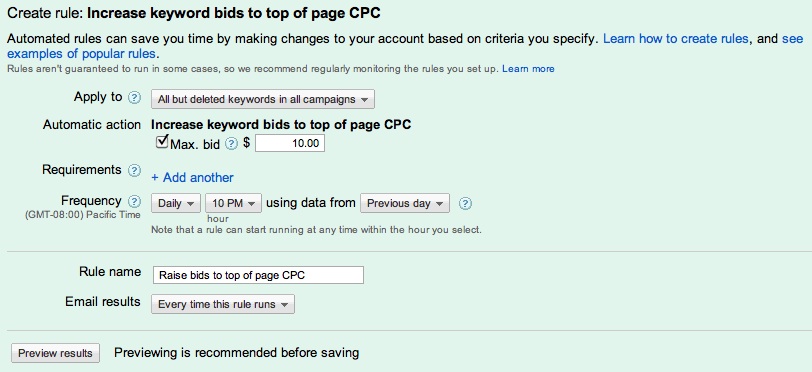Open the Requirements help question mark
The image size is (812, 372).
pos(134,170)
